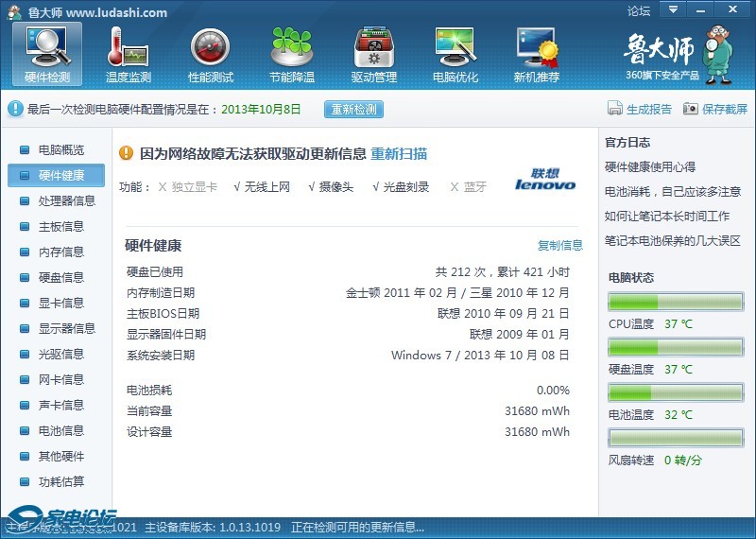Open 笔记本电池保养的几大误区 article

coord(672,240)
